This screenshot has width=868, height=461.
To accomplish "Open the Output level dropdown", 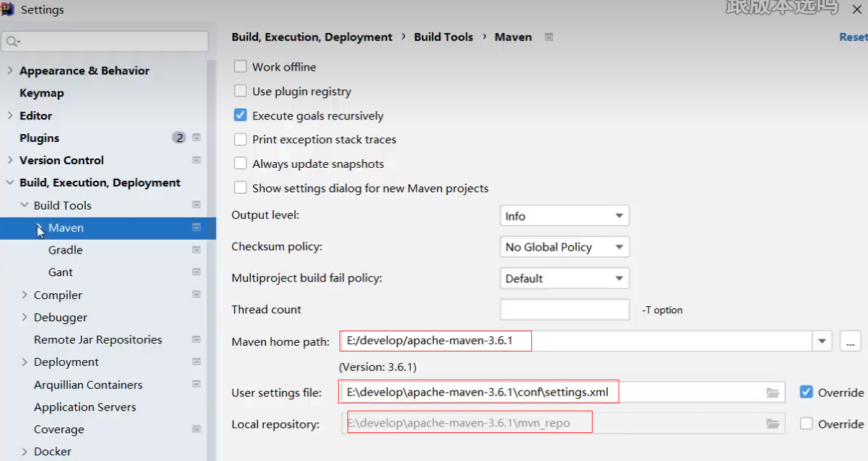I will tap(564, 215).
